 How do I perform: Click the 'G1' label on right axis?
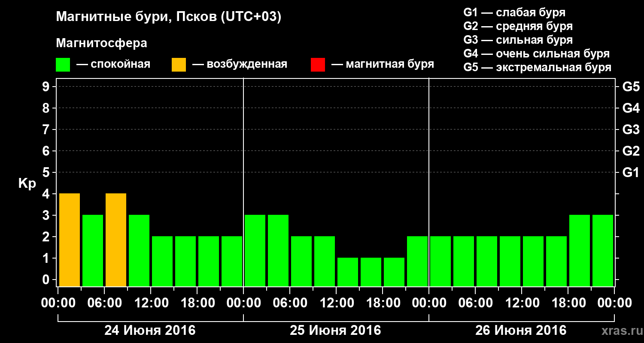(631, 173)
